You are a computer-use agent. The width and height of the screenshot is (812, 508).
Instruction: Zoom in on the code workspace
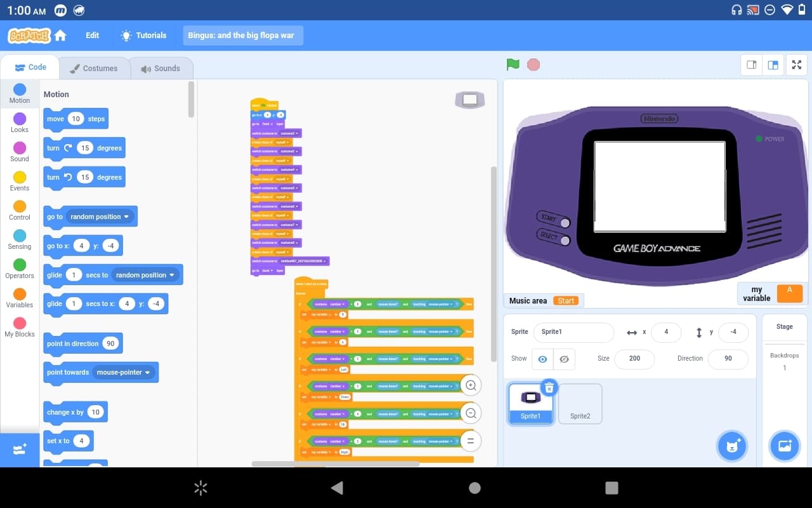(471, 385)
